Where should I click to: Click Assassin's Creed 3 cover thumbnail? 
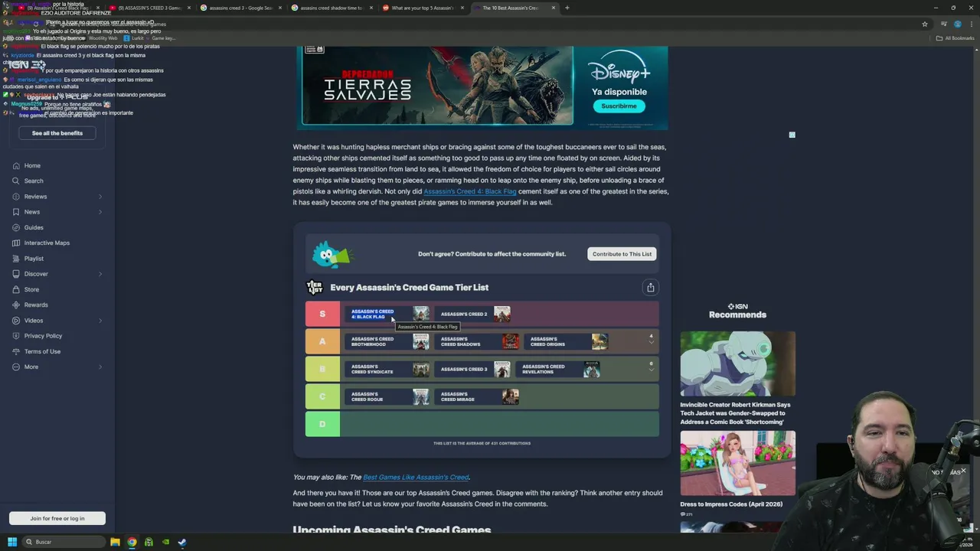click(x=502, y=369)
